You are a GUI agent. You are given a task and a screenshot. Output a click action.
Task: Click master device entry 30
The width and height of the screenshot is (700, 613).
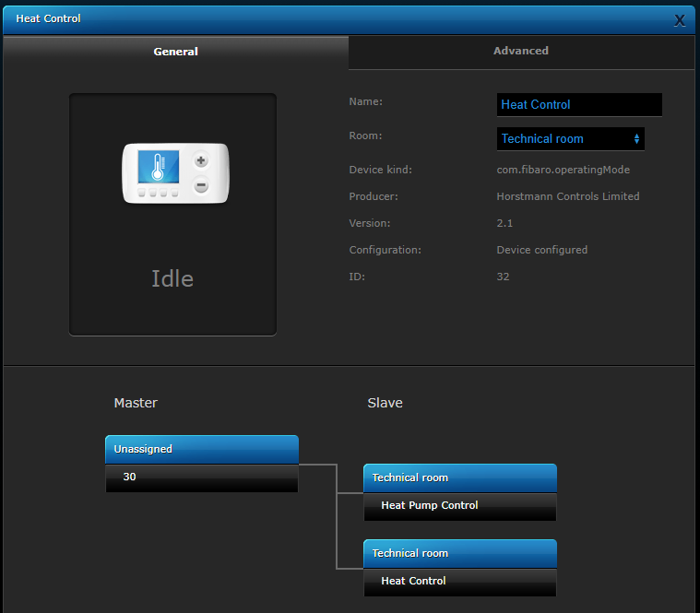[x=202, y=478]
